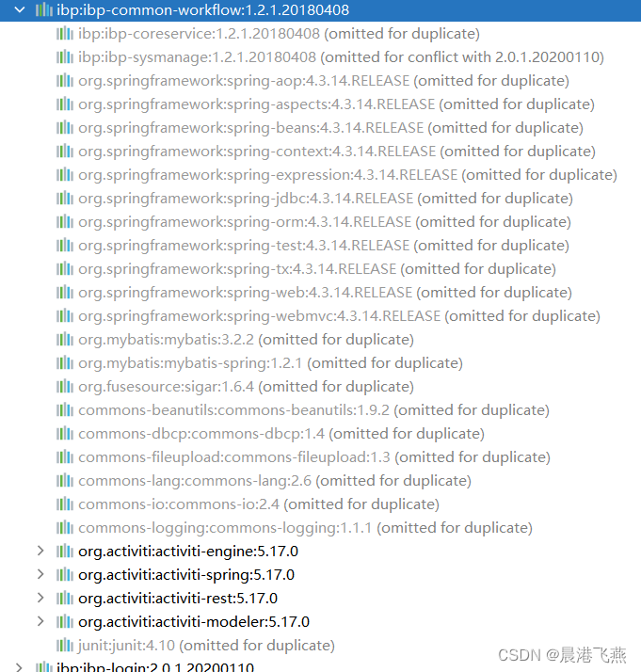Click the library icon beside spring-web:4.3.14
Screen dimensions: 641x672
[65, 293]
